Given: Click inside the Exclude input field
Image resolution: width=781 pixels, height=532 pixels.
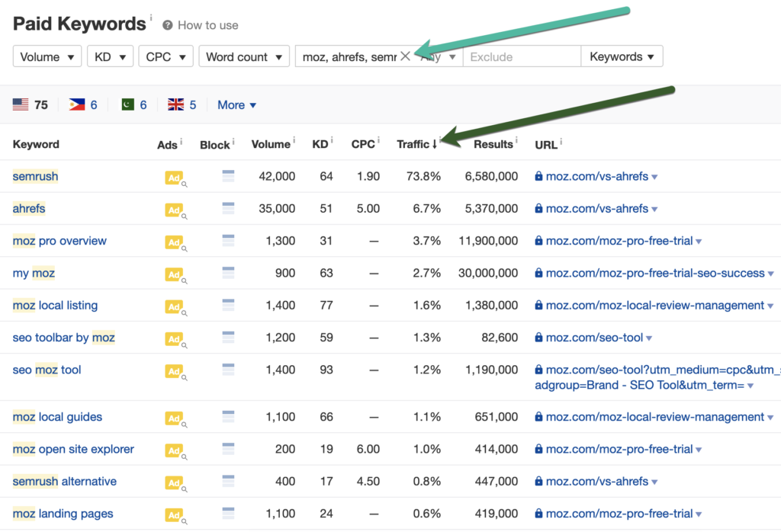Looking at the screenshot, I should pos(522,56).
